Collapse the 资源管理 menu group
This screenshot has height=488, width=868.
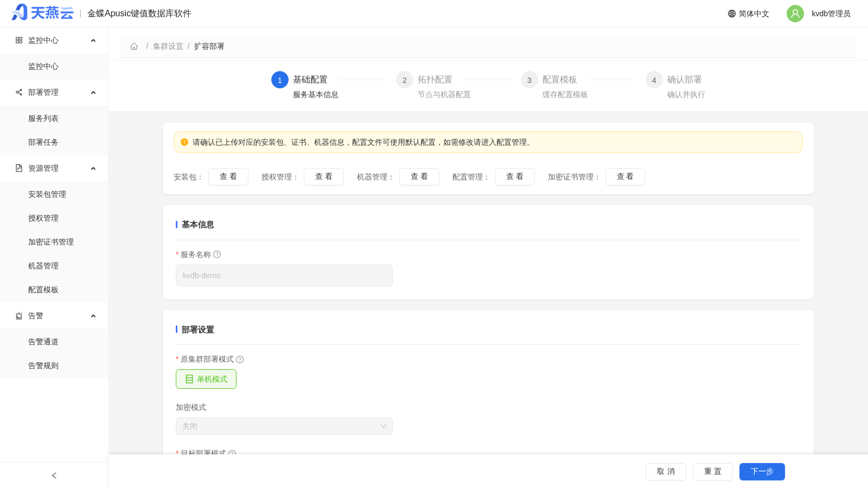pos(93,168)
